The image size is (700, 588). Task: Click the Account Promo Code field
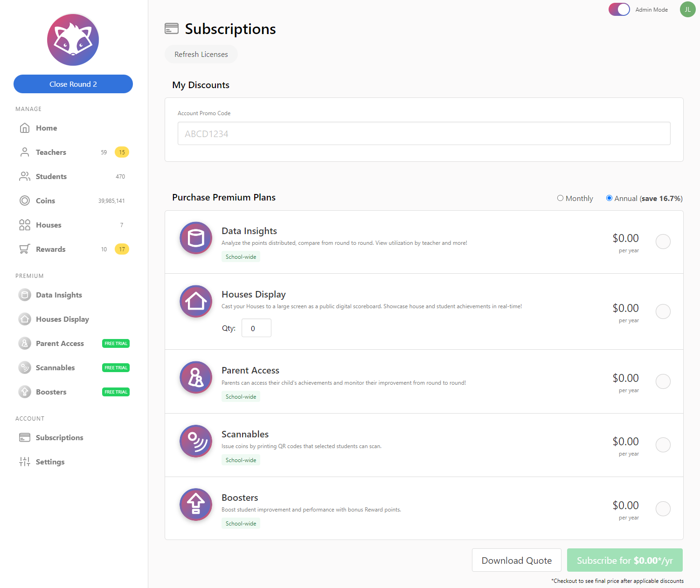[x=423, y=133]
